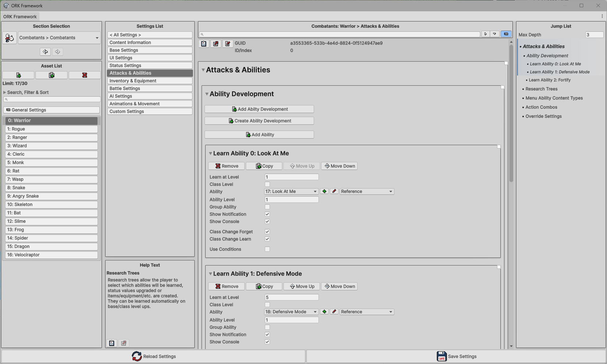
Task: Click the Combatants section icon
Action: (x=9, y=38)
